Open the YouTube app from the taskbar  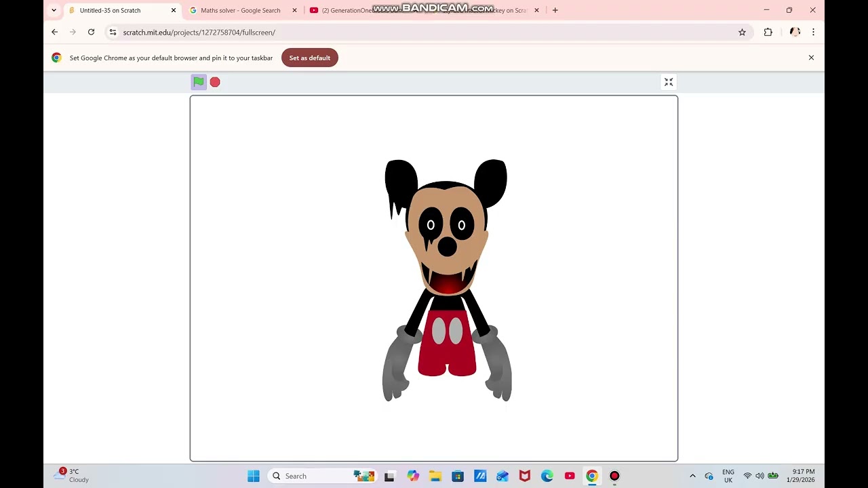click(x=570, y=476)
